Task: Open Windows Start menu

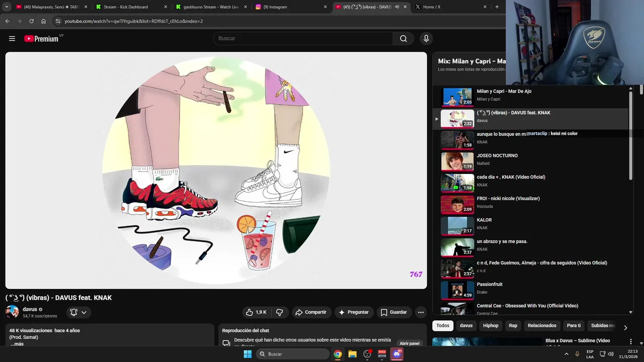Action: pos(248,354)
